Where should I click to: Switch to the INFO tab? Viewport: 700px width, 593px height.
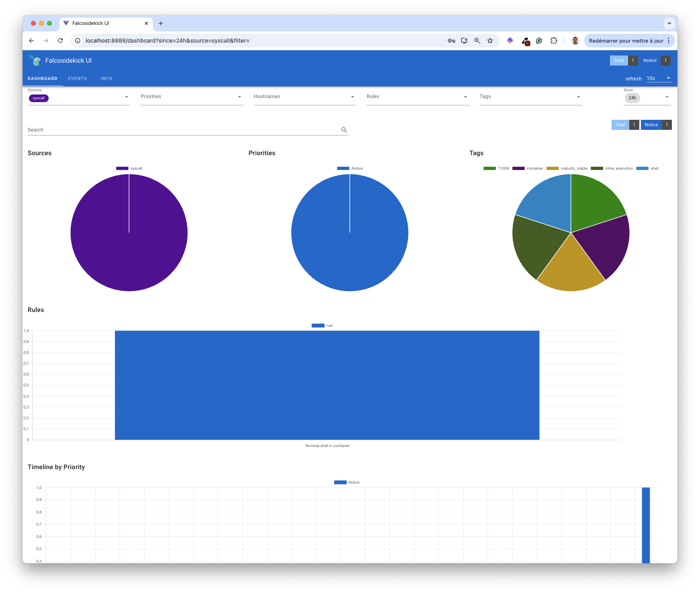[x=107, y=78]
